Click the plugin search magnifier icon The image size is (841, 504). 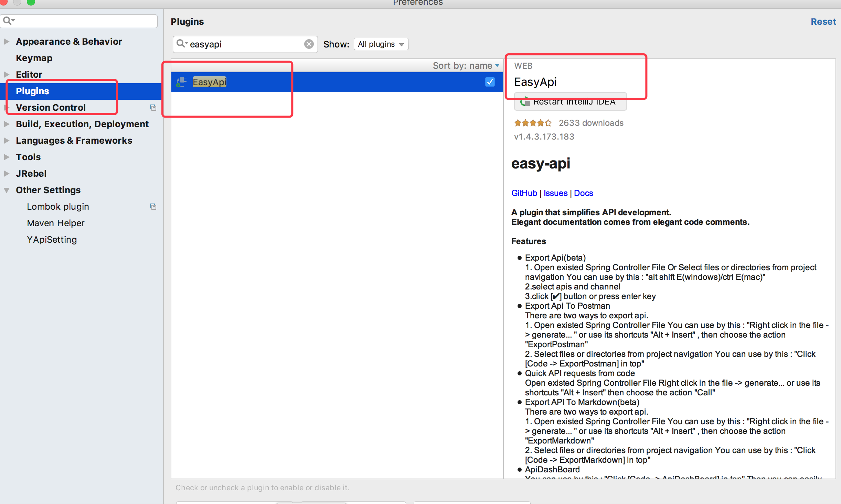click(182, 44)
